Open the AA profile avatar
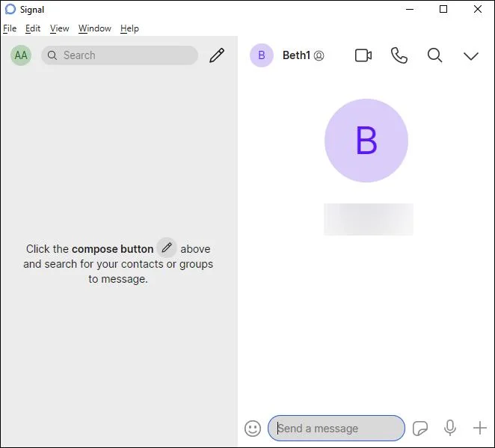Screen dimensions: 495x448 (21, 55)
